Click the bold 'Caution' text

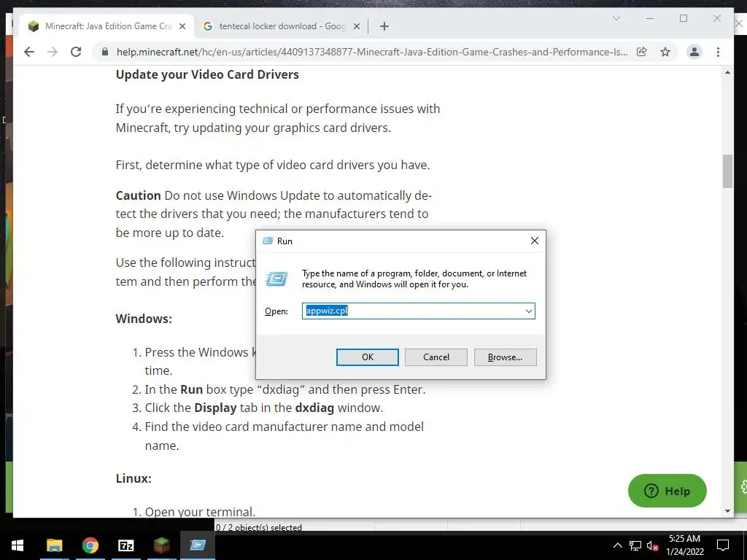click(138, 195)
